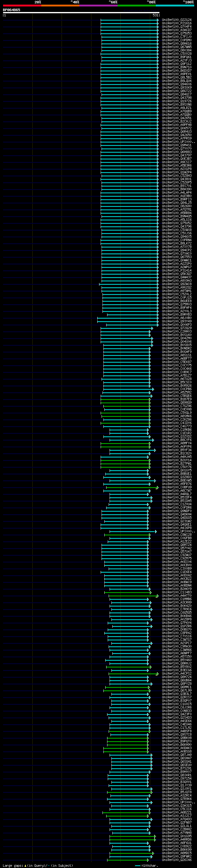The height and width of the screenshot is (868, 197).
Task: Select the UniRef100_Q01G95 label
Action: tap(176, 836)
